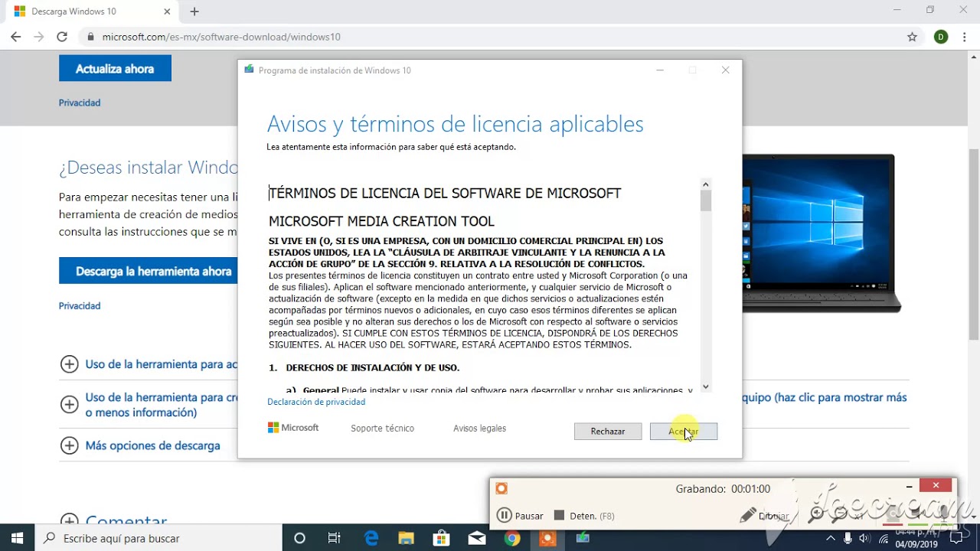Open the Wi-Fi network tray icon
980x551 pixels.
pos(883,539)
